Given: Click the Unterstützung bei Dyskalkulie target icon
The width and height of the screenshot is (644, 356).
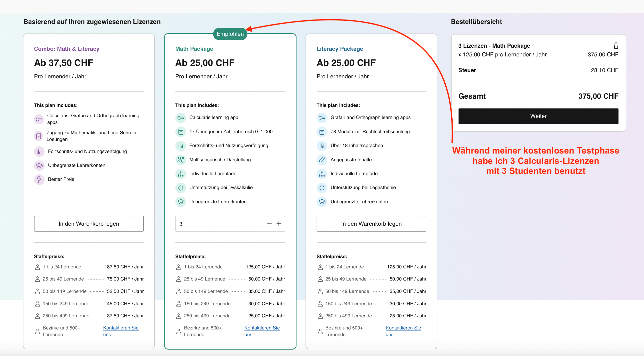Looking at the screenshot, I should coord(181,188).
